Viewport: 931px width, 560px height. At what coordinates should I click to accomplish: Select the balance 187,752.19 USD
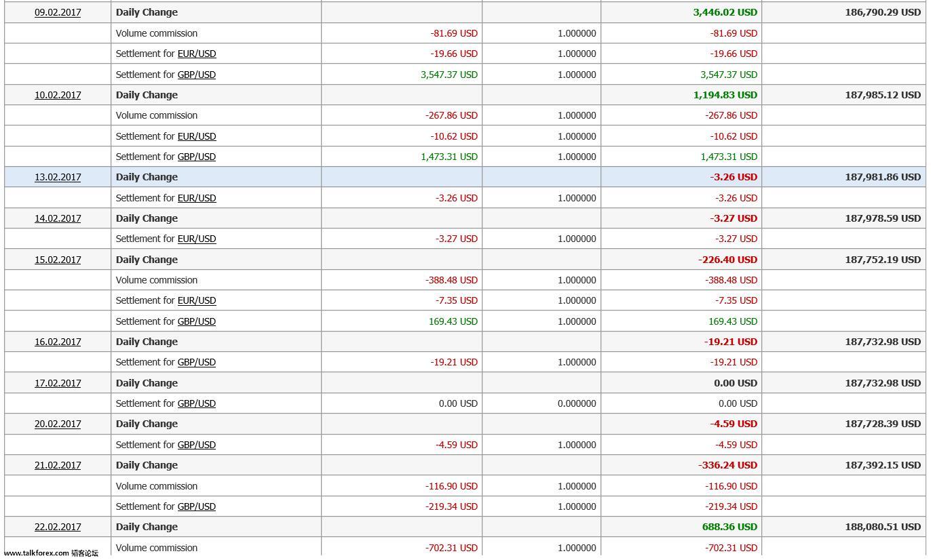883,260
